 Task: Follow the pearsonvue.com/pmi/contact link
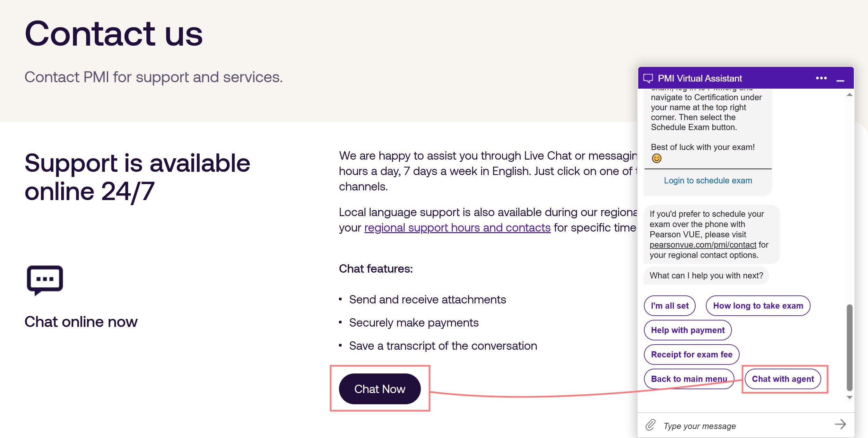tap(703, 244)
